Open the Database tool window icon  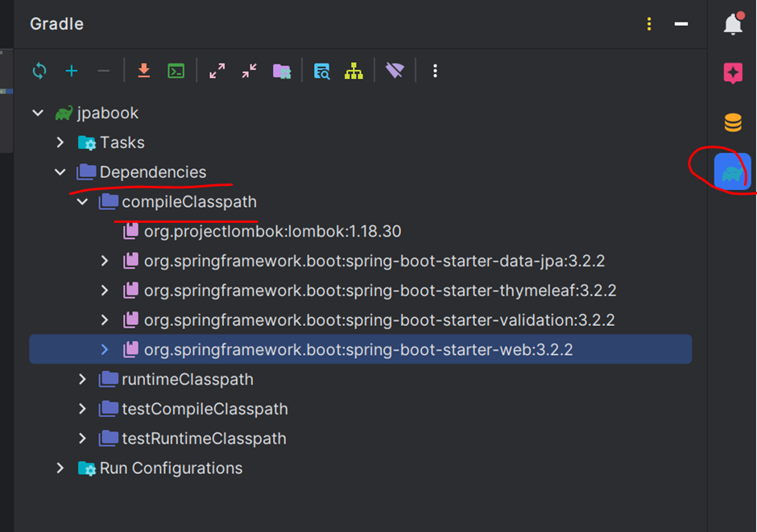[733, 122]
